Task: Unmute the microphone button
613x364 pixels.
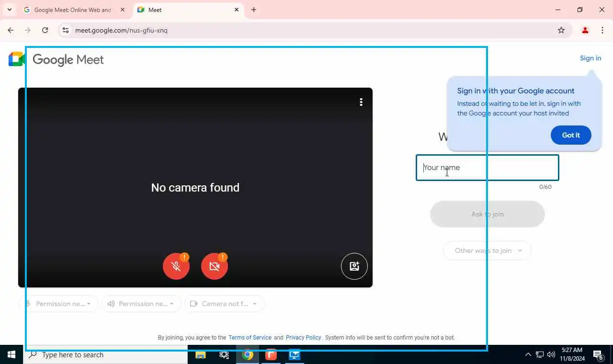Action: pos(176,266)
